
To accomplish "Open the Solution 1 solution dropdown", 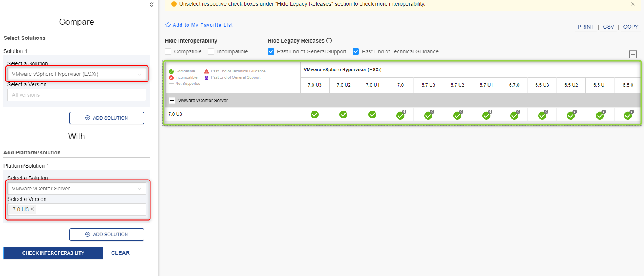I will 77,74.
